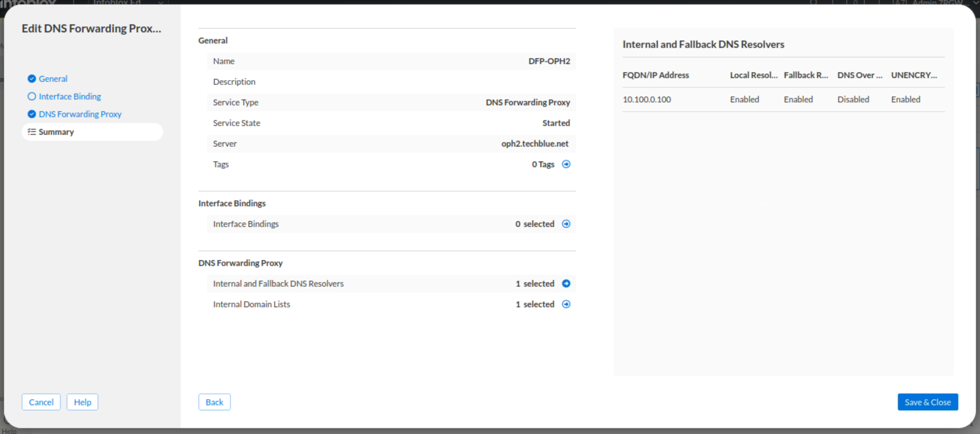Open Interface Bindings details arrow

point(566,224)
